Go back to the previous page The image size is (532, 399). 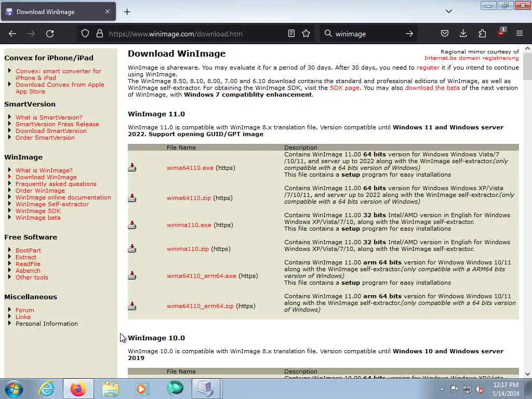pos(12,34)
